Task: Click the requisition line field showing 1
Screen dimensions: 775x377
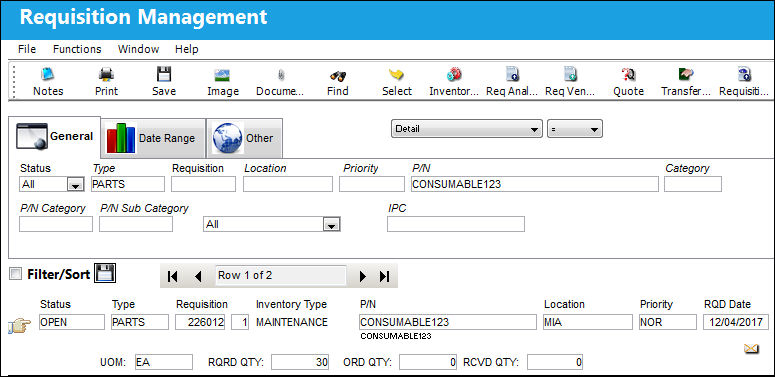Action: (x=240, y=322)
